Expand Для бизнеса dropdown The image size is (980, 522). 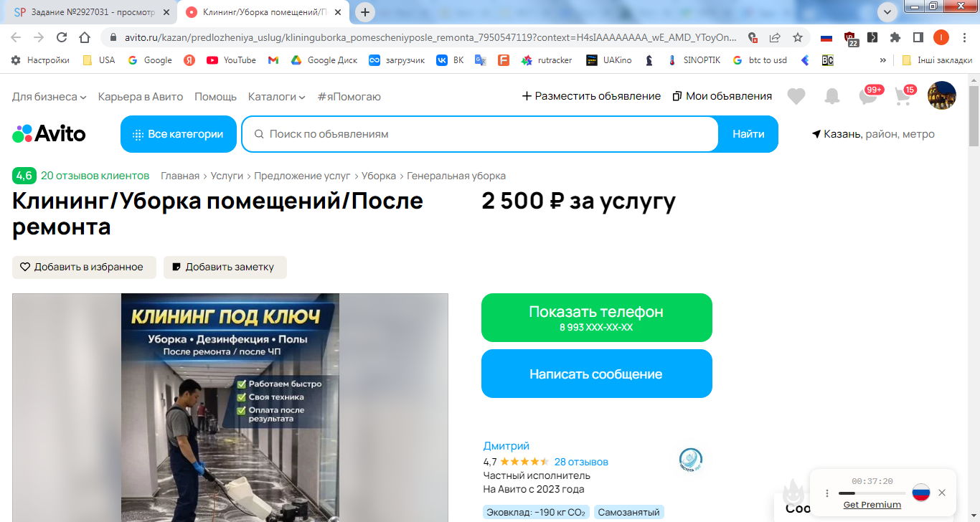coord(50,96)
